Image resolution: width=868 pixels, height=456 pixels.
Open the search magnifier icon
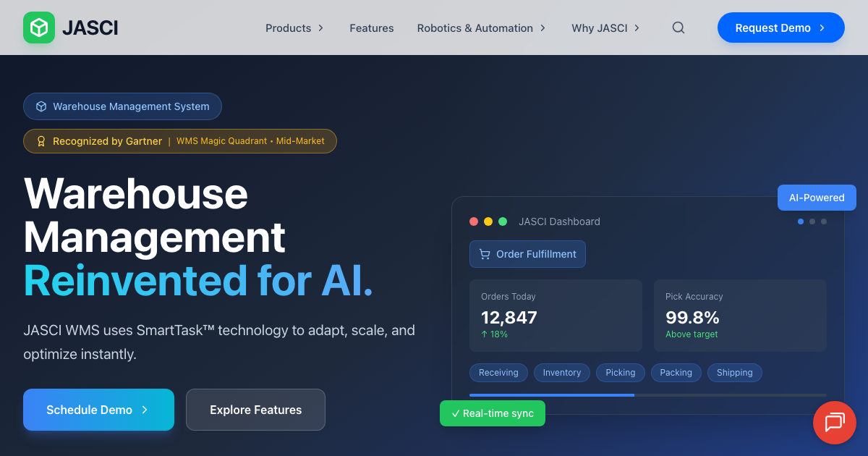pyautogui.click(x=678, y=28)
